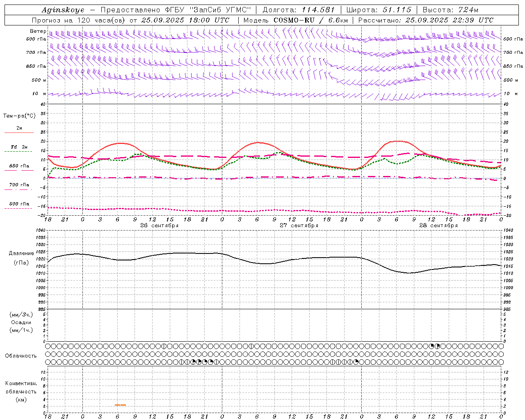Click the (мм/3ч.) precipitation unit label
Screen dimensions: 525x420
coord(21,315)
